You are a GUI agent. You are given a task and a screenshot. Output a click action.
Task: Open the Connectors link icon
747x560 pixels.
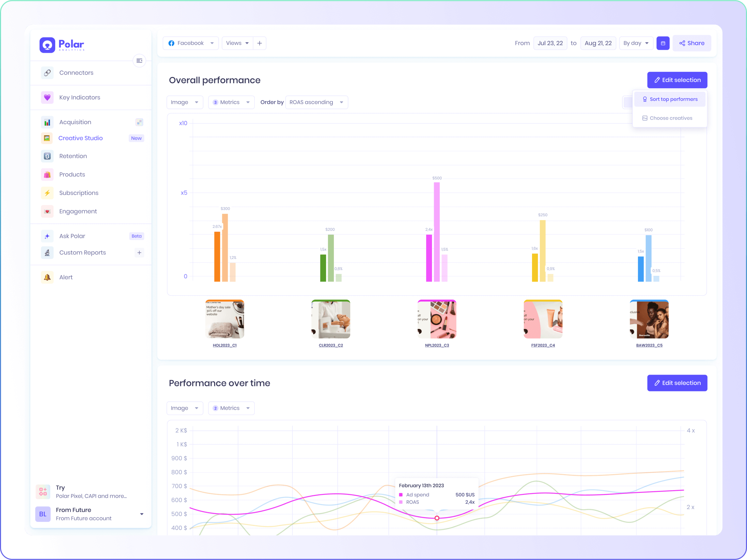pyautogui.click(x=47, y=73)
